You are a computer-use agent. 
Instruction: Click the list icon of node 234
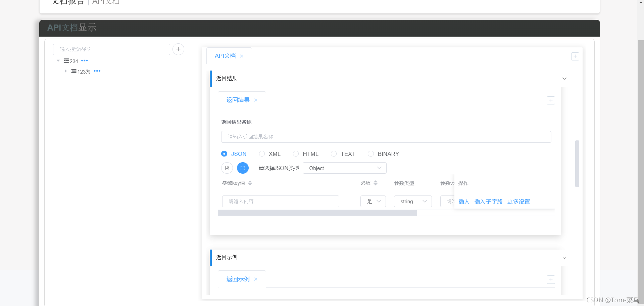pos(66,61)
